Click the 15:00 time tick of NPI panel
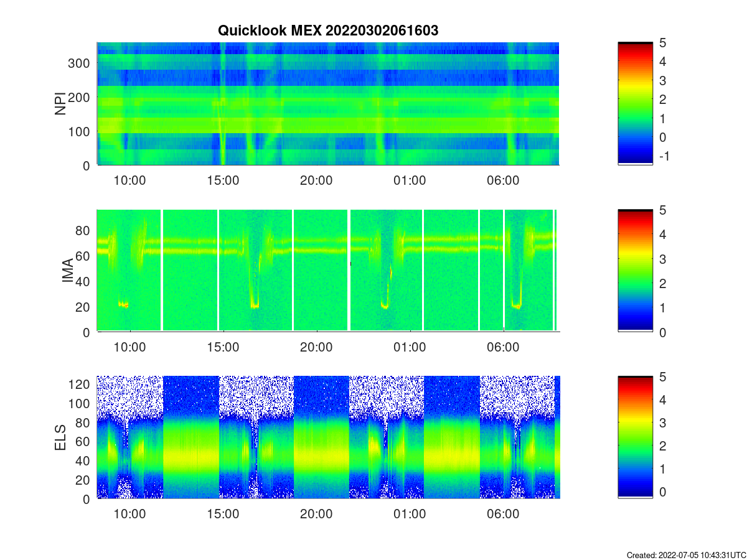The image size is (747, 560). pos(223,180)
